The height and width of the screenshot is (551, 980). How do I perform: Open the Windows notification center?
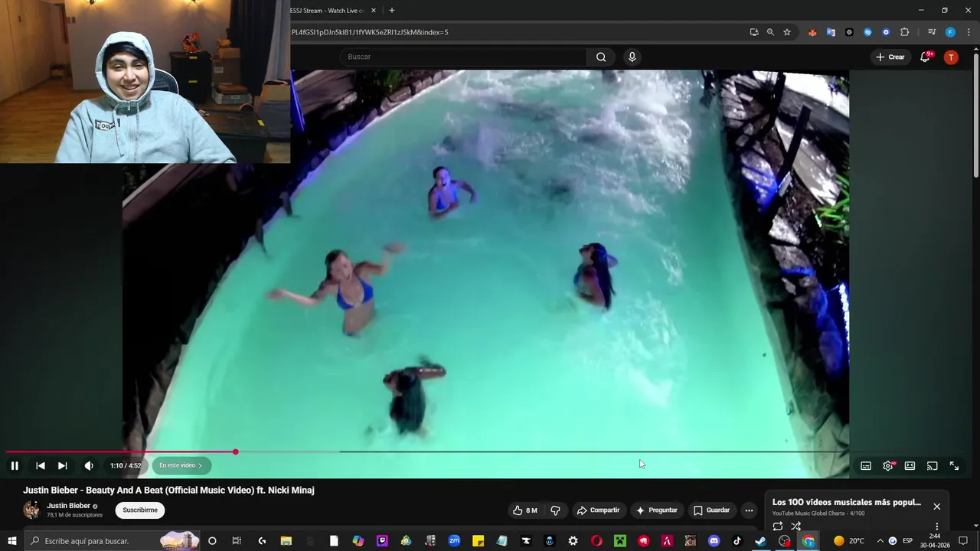click(963, 541)
